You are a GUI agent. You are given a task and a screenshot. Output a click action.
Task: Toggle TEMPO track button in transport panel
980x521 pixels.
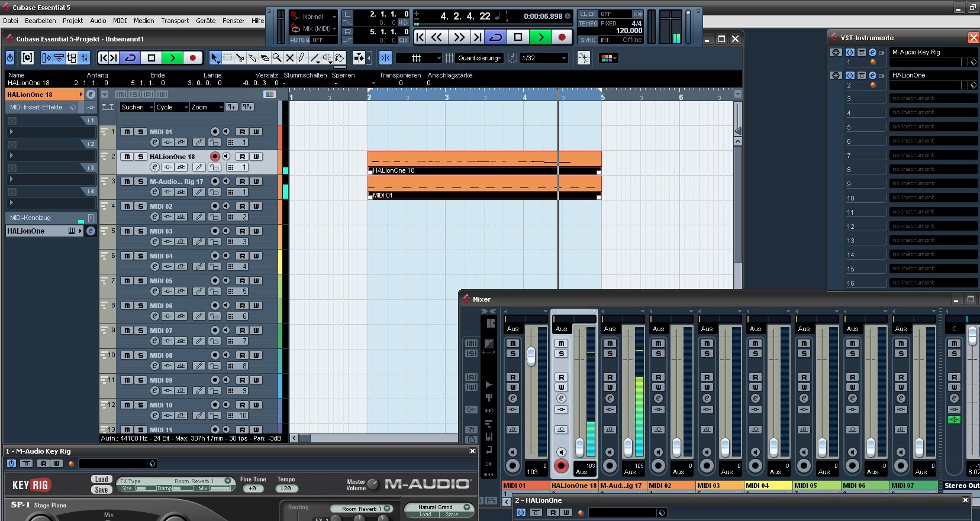pyautogui.click(x=588, y=24)
